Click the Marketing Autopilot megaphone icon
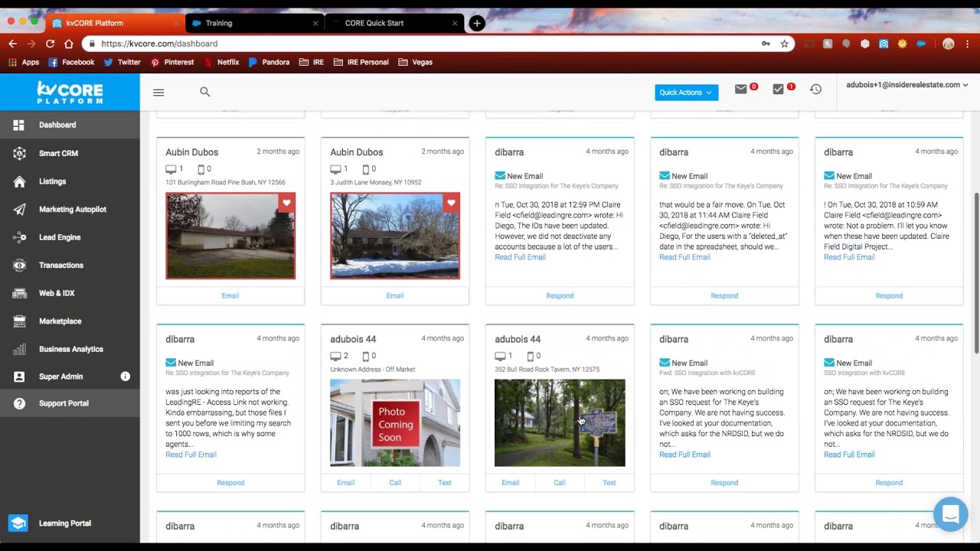Image resolution: width=980 pixels, height=551 pixels. pos(19,209)
